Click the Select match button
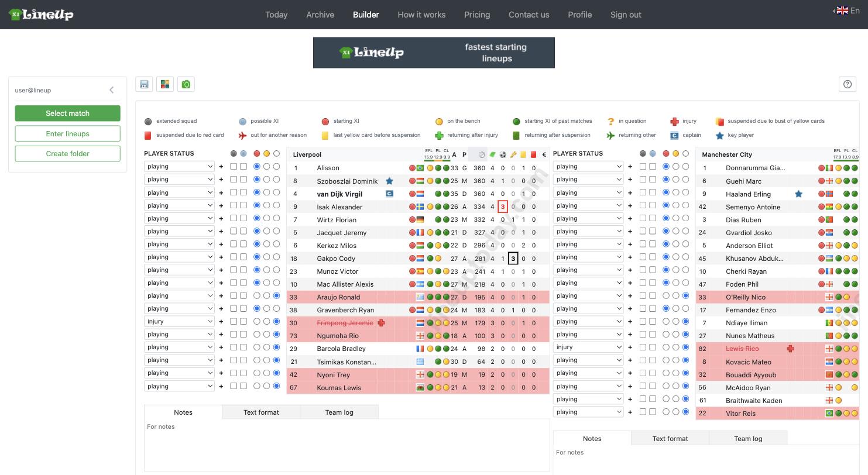This screenshot has width=868, height=475. (68, 113)
